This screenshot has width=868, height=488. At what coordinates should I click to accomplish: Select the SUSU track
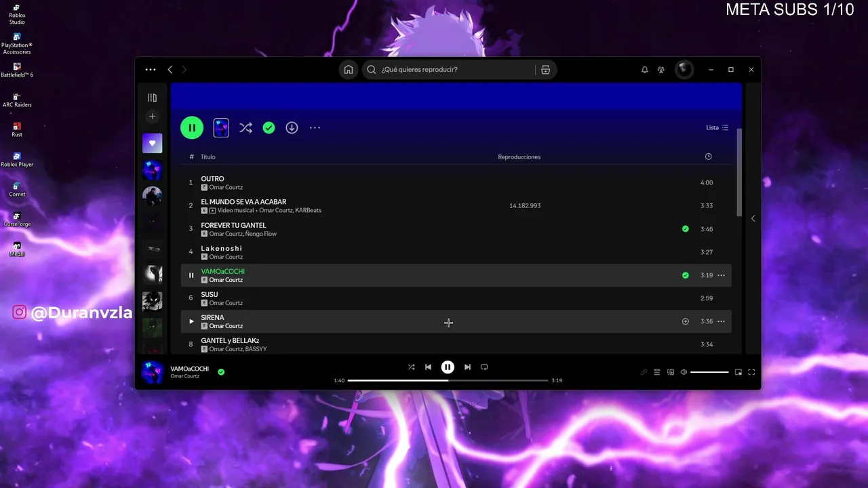tap(456, 298)
